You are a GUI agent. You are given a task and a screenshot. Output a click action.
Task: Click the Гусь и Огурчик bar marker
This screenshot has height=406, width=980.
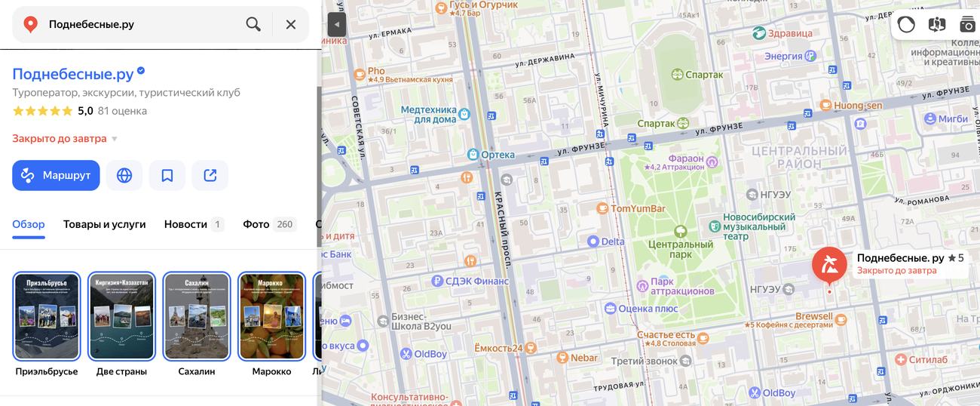(x=443, y=8)
